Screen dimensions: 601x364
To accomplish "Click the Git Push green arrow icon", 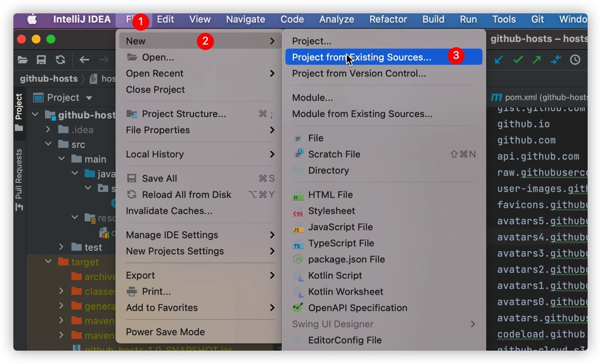I will pyautogui.click(x=537, y=60).
